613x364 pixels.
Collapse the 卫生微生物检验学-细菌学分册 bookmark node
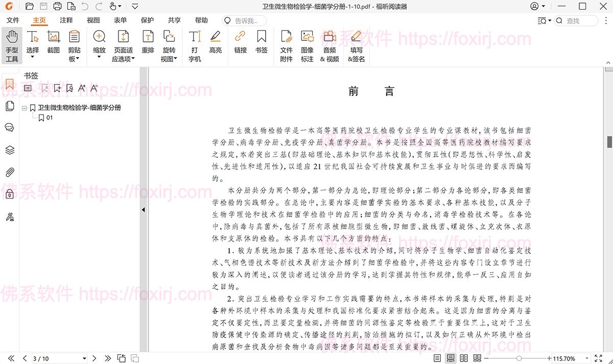pyautogui.click(x=25, y=108)
